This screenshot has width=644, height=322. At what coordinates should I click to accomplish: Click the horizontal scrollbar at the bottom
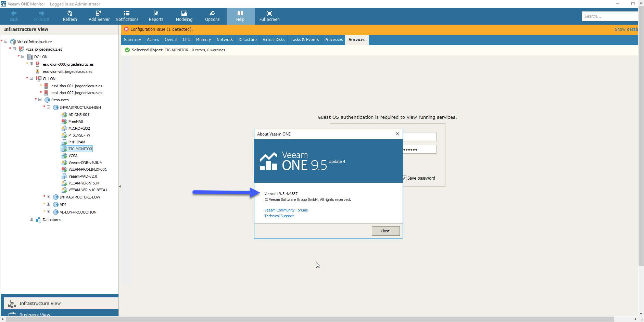(x=310, y=319)
